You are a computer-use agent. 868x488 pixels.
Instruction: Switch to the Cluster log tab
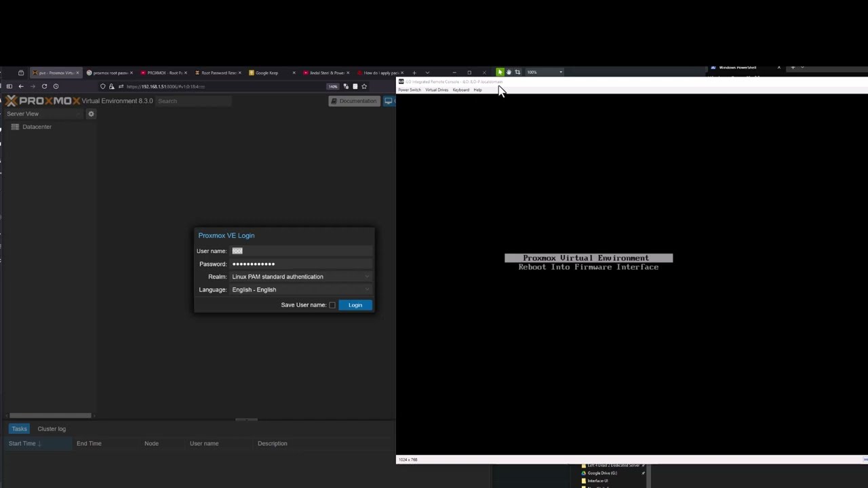tap(52, 429)
